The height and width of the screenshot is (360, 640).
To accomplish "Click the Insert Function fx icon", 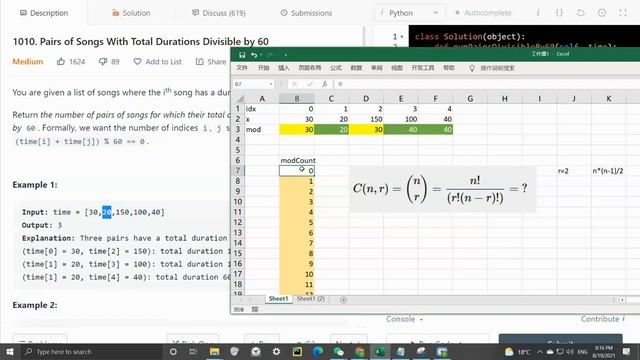I will [x=324, y=84].
